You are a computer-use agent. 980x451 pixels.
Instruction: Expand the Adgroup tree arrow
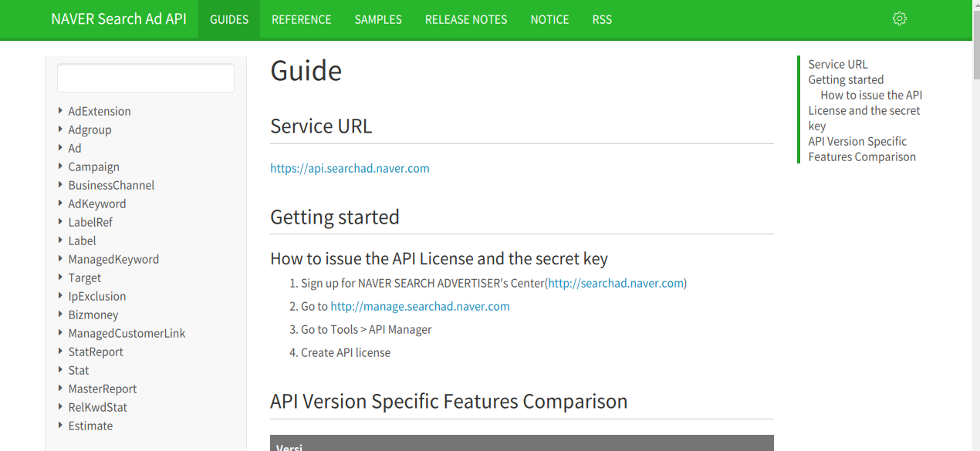click(x=60, y=129)
